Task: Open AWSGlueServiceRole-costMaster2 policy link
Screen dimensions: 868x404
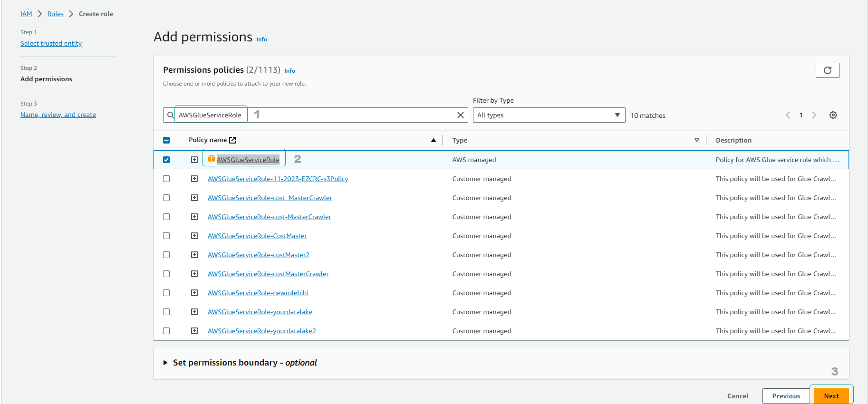Action: tap(259, 255)
